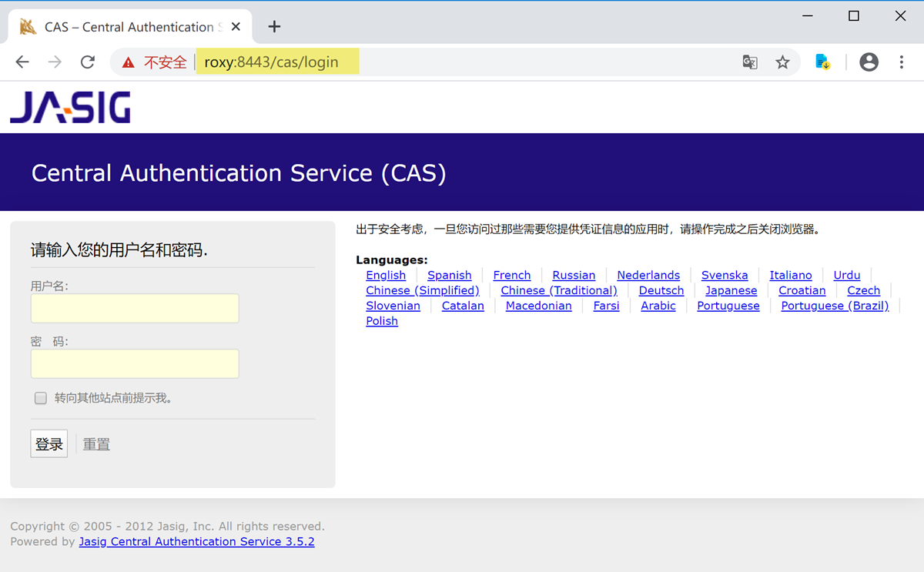Click the 重置 reset button
This screenshot has height=572, width=924.
point(96,444)
